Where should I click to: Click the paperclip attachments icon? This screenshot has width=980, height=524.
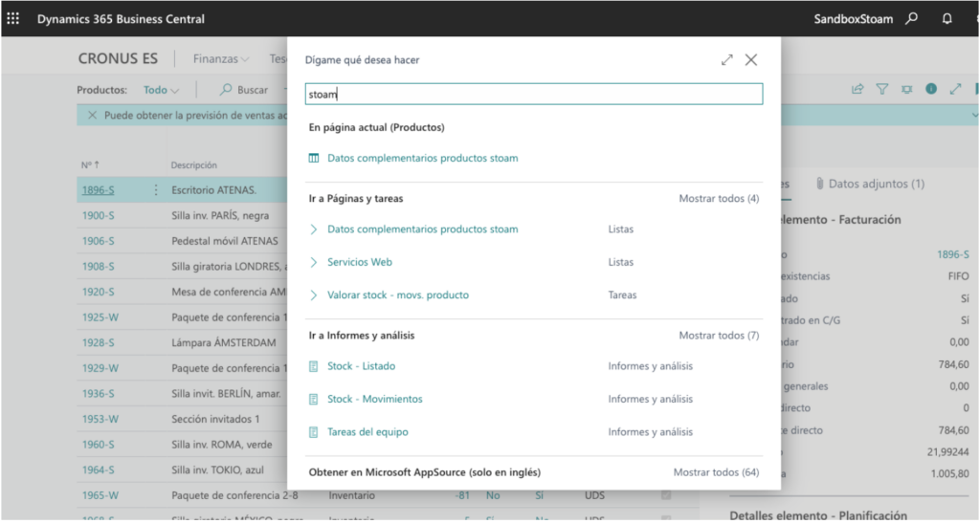[819, 184]
